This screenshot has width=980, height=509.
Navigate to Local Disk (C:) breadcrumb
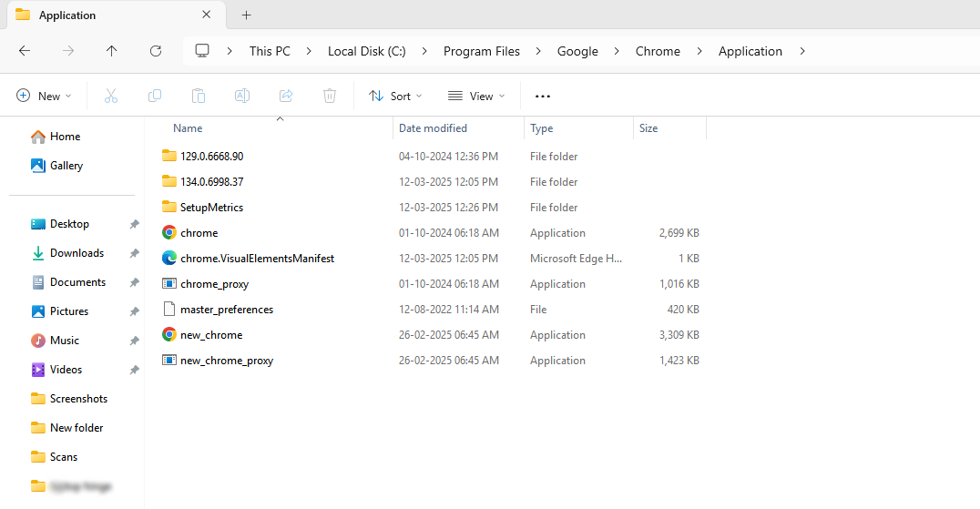[367, 51]
